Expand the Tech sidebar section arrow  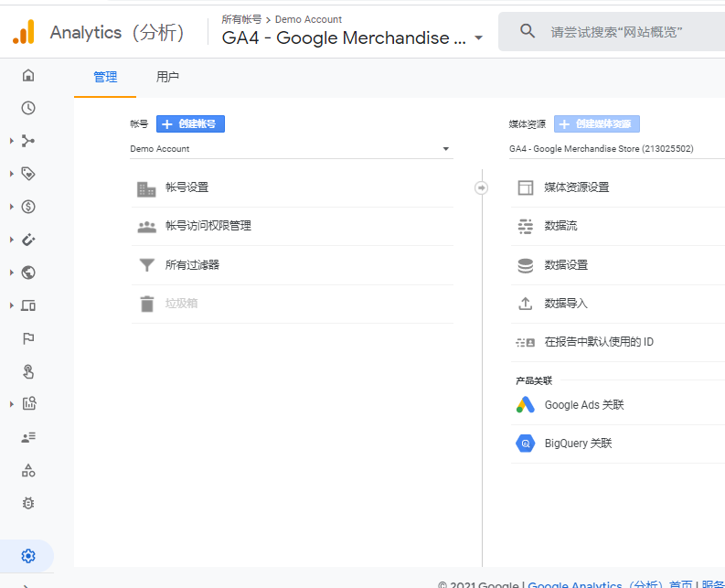pyautogui.click(x=12, y=305)
